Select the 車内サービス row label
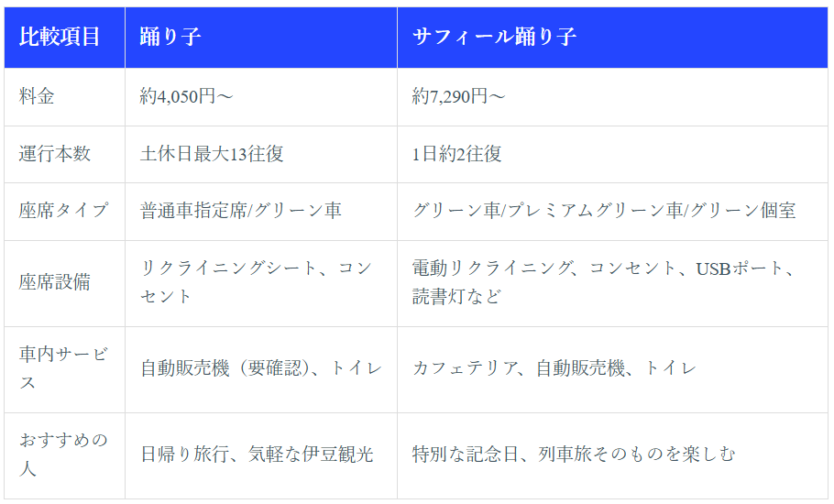This screenshot has height=504, width=834. pyautogui.click(x=63, y=368)
